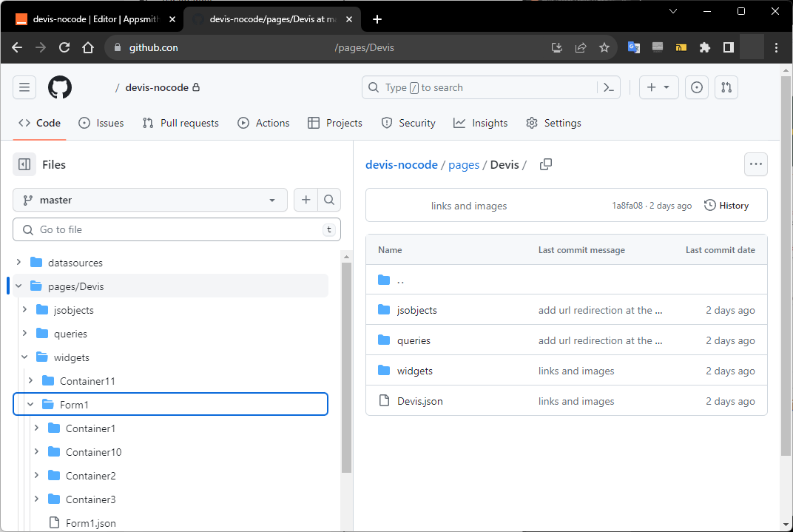Open the Chrome extensions puzzle menu

704,47
